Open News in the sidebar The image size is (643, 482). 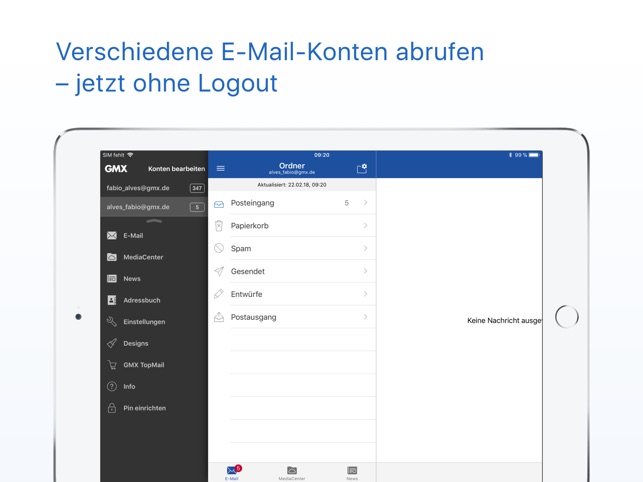click(154, 279)
